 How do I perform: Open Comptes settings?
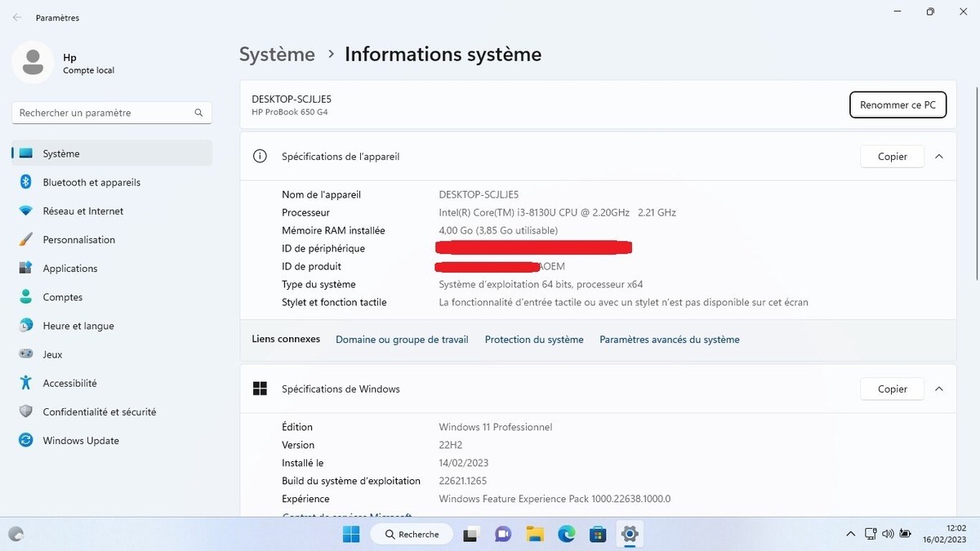112,297
